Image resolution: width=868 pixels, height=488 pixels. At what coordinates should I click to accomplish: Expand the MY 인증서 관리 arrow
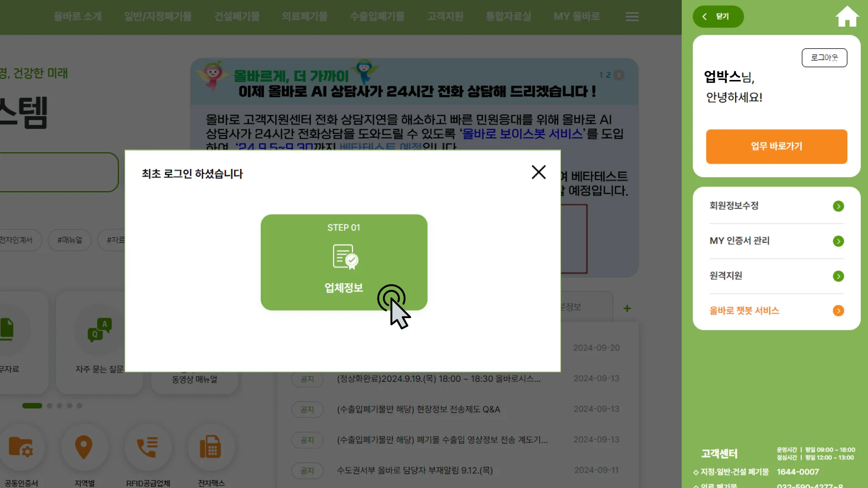[839, 241]
